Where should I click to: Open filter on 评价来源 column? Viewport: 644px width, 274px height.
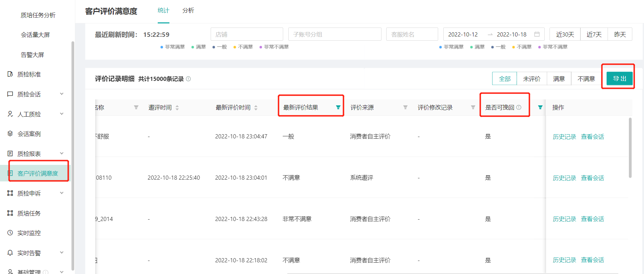coord(406,107)
